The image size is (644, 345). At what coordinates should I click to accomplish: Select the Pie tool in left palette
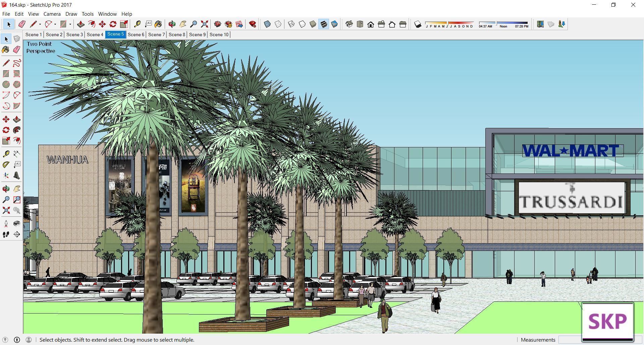17,106
